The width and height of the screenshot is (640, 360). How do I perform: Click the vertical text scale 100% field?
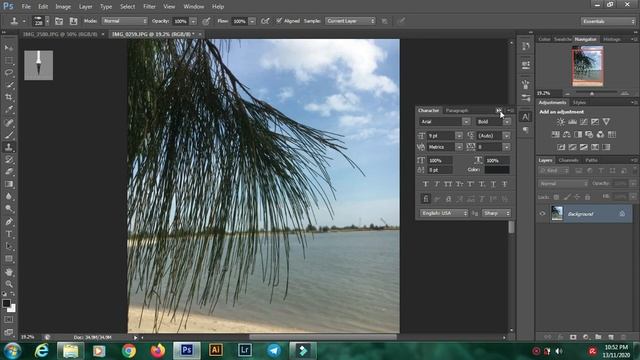coord(440,160)
